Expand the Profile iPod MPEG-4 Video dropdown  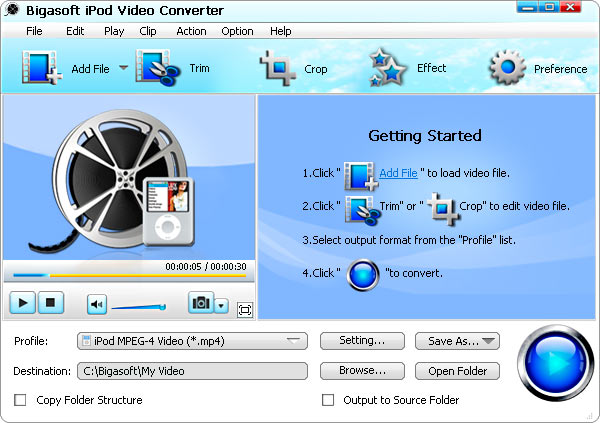(192, 341)
